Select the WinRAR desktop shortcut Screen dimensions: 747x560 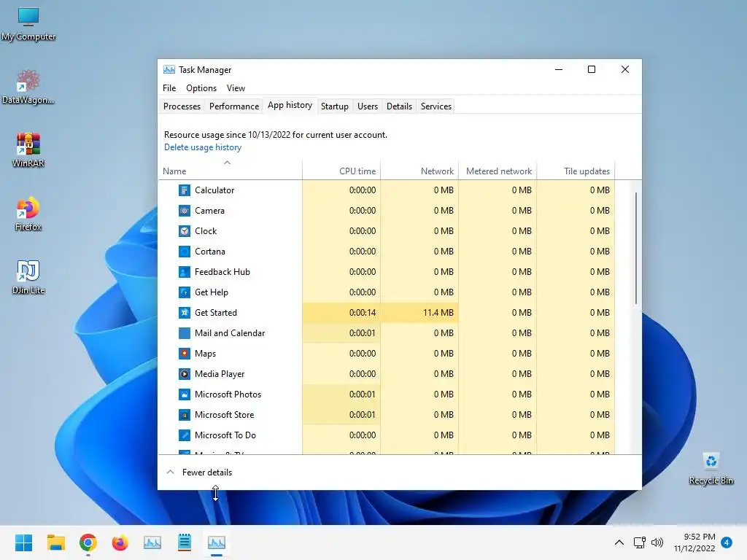(28, 150)
